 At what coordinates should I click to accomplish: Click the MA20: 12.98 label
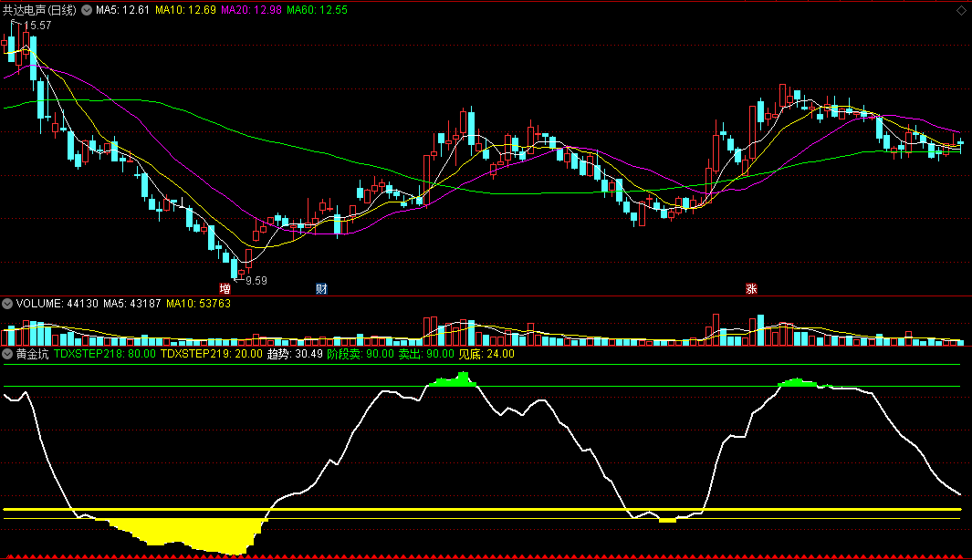pyautogui.click(x=251, y=10)
